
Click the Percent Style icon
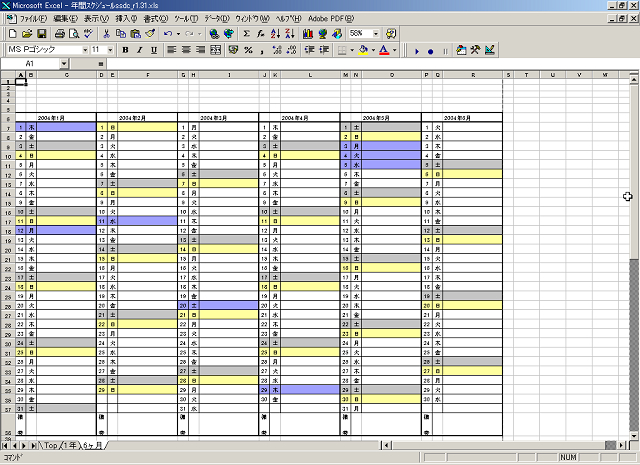(x=248, y=49)
